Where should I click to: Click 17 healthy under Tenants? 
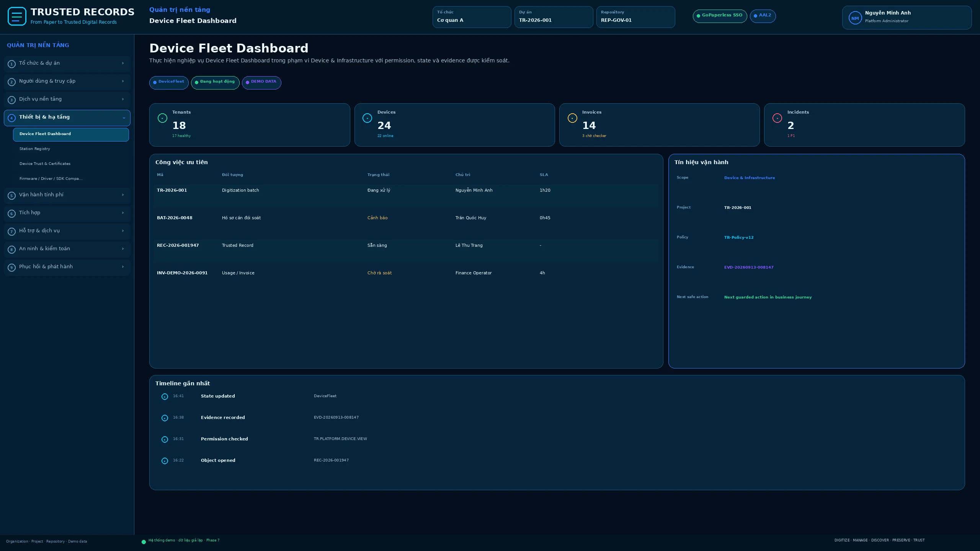coord(181,136)
